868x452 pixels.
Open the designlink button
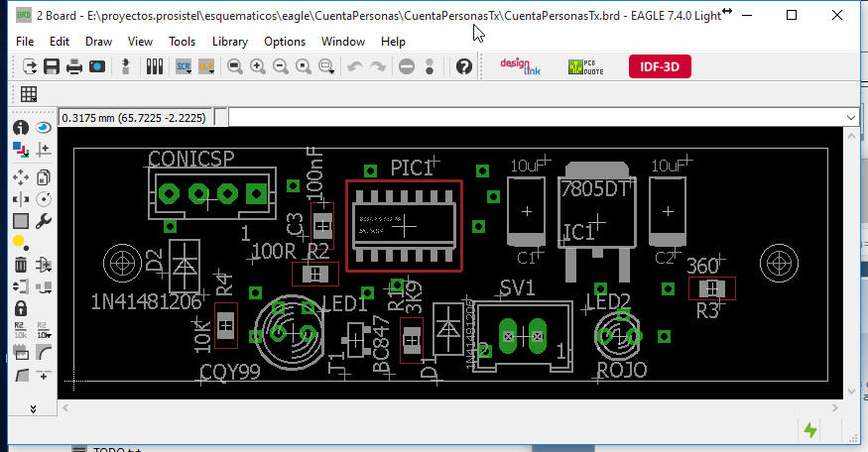(x=521, y=67)
